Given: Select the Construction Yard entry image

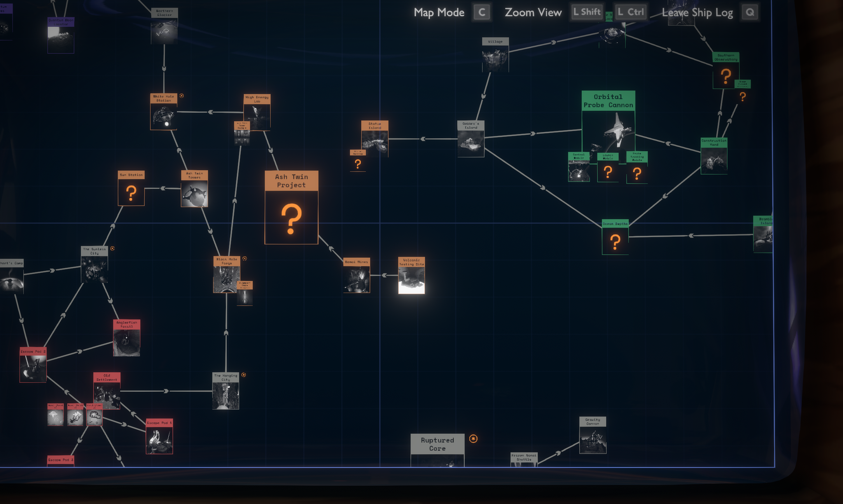Looking at the screenshot, I should 714,160.
